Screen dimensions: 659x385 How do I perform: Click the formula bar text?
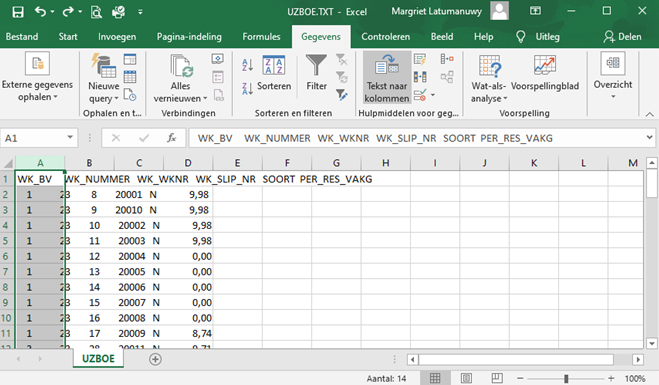(375, 138)
